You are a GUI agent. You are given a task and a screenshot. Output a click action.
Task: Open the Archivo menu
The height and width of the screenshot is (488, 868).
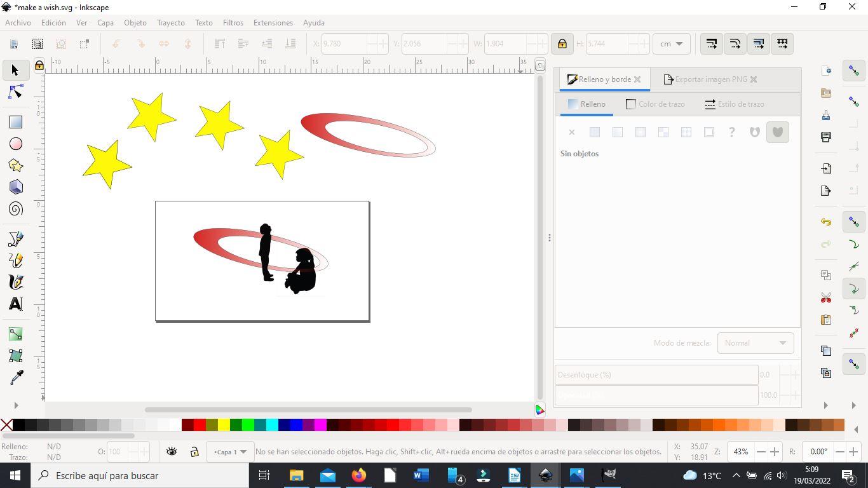pyautogui.click(x=18, y=22)
